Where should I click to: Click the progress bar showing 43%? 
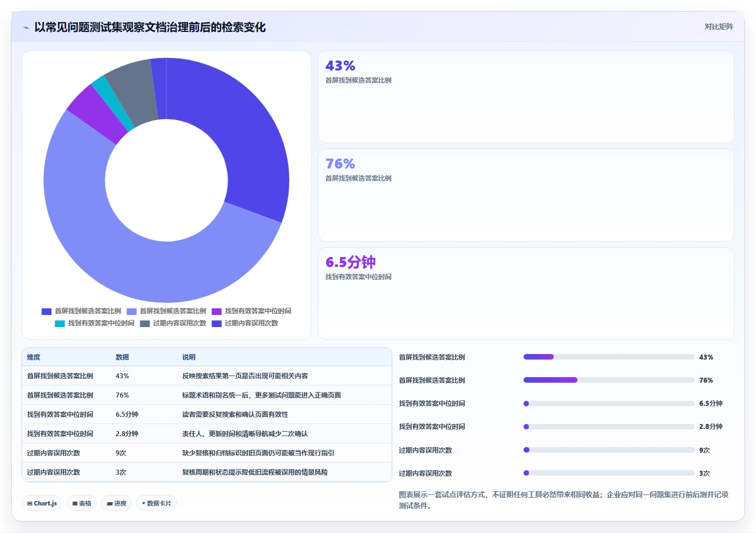tap(609, 357)
